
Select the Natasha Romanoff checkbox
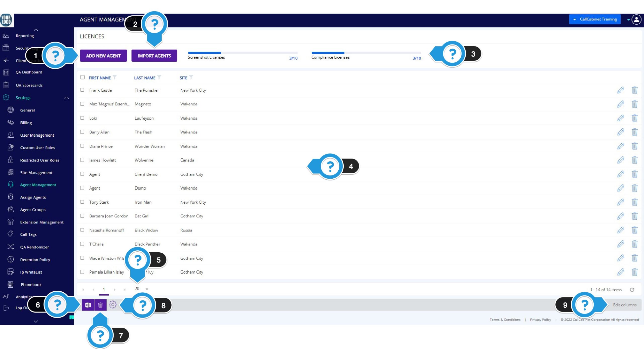point(82,230)
